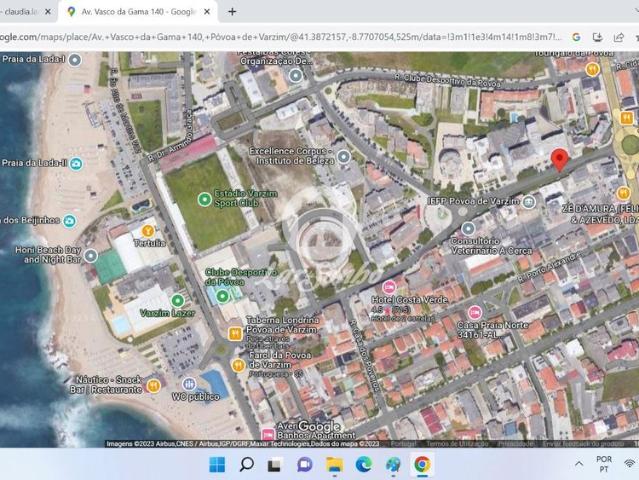Share this page via address bar icon
Viewport: 639px width, 480px height.
coord(619,37)
